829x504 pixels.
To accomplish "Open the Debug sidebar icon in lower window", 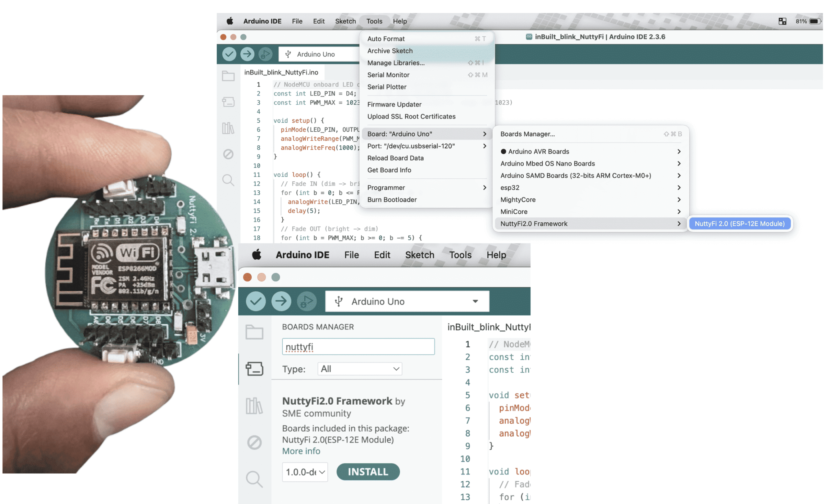I will coord(254,442).
